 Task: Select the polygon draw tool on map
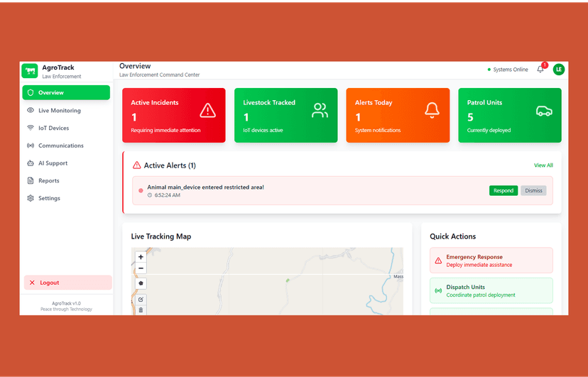tap(141, 283)
